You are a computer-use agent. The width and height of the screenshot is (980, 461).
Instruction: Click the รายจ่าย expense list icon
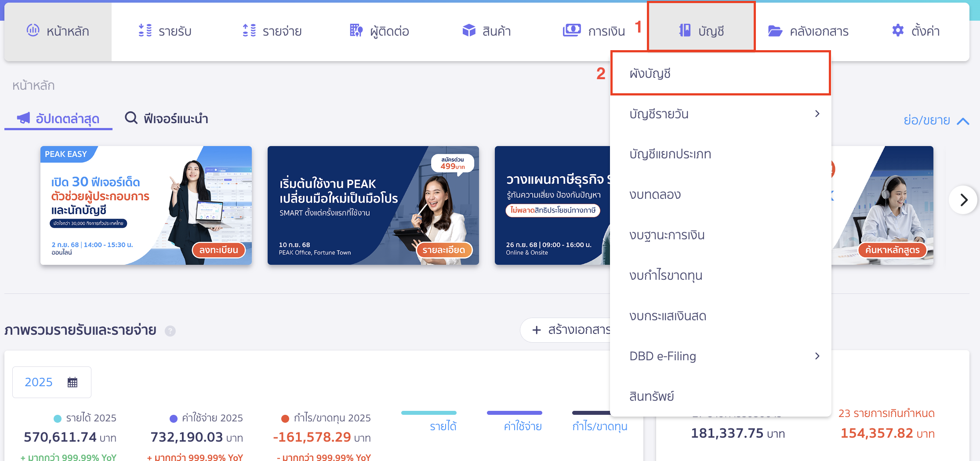click(x=249, y=30)
